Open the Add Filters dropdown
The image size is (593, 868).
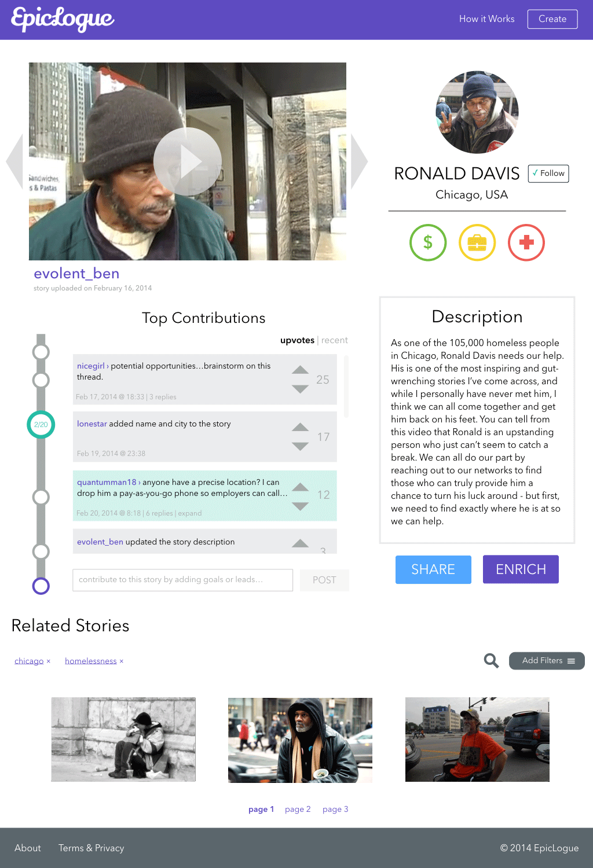click(547, 661)
